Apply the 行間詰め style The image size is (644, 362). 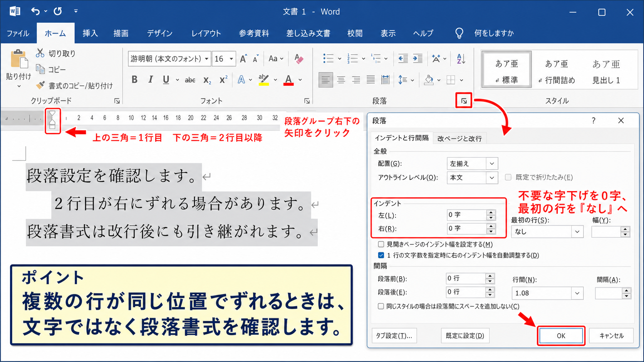pyautogui.click(x=557, y=72)
